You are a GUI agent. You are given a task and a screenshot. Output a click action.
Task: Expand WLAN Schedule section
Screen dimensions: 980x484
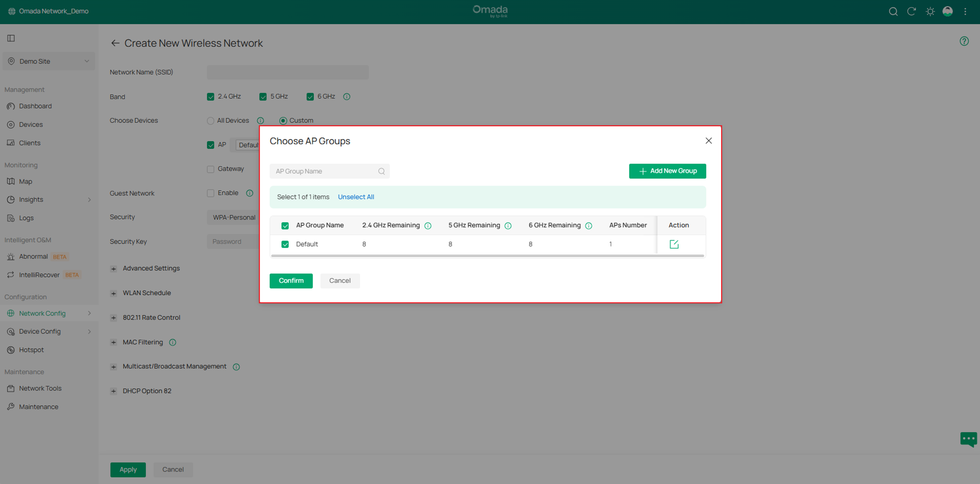coord(113,293)
